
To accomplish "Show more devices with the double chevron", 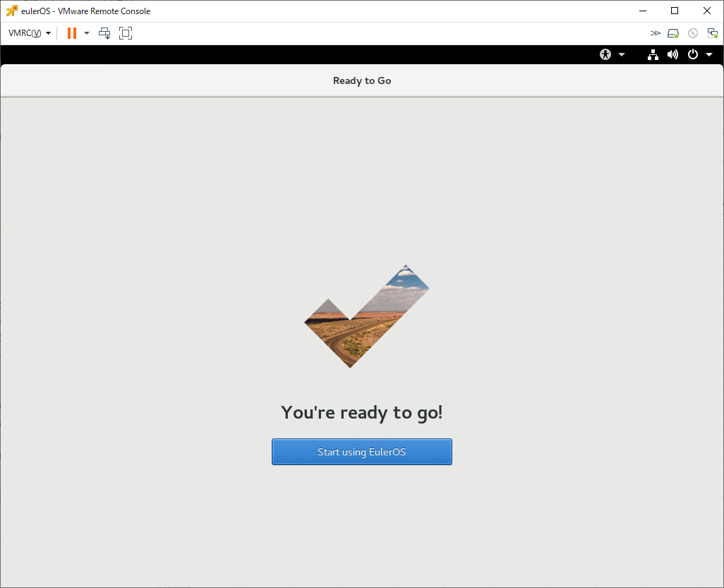I will (x=656, y=33).
